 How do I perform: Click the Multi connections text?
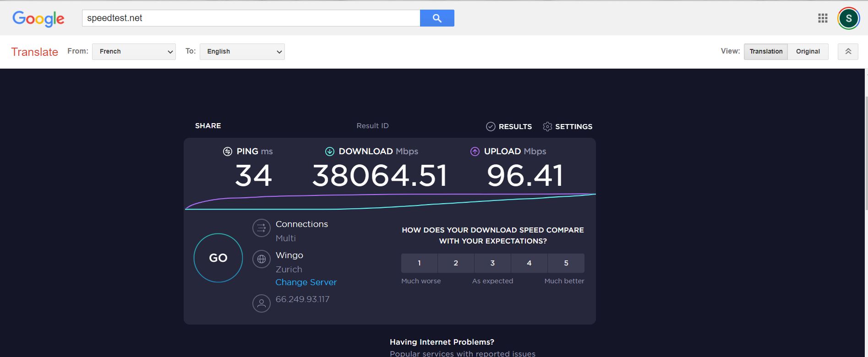[286, 238]
